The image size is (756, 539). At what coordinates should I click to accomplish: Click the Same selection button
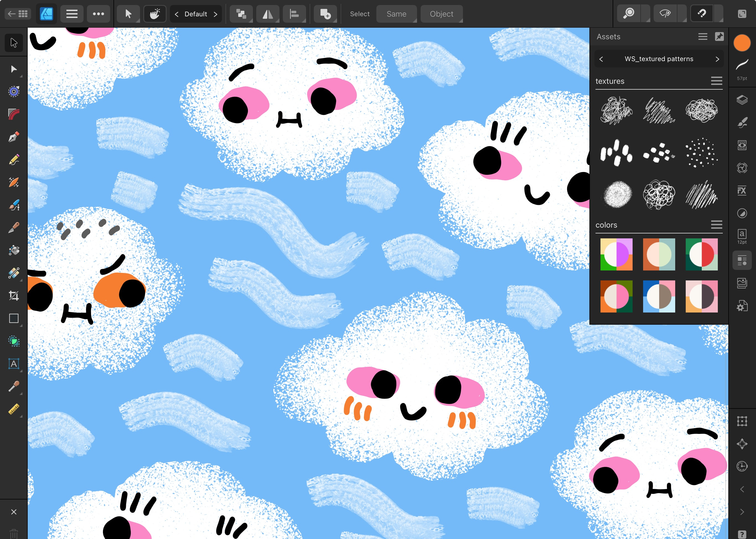[396, 14]
